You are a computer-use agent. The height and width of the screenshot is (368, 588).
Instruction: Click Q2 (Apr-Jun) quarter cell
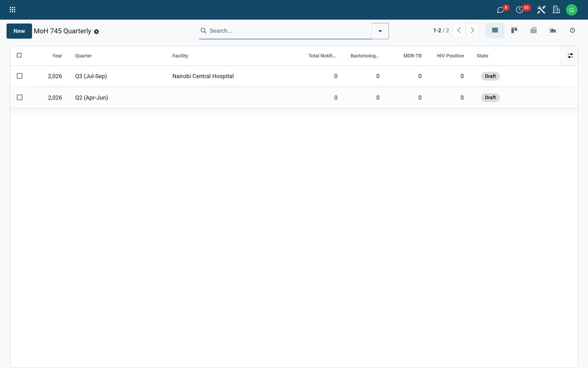(92, 98)
